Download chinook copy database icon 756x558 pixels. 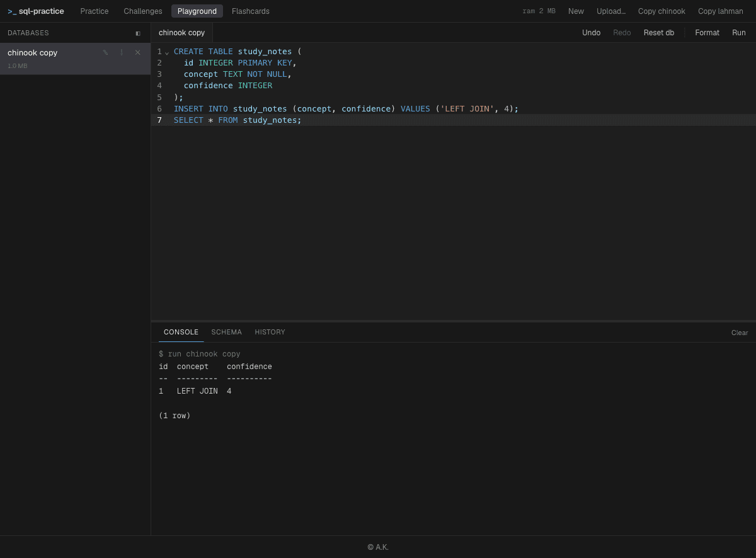(x=122, y=52)
